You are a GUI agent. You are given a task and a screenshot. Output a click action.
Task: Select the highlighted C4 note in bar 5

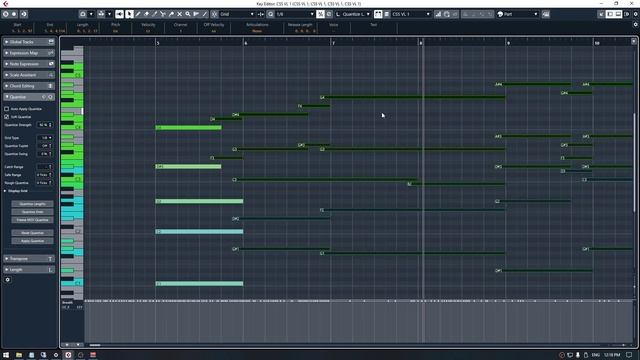pos(189,128)
